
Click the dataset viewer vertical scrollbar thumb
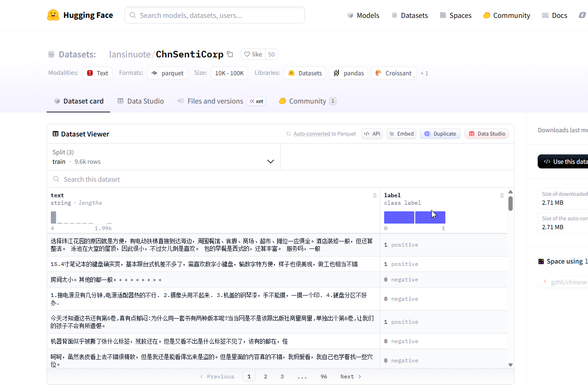tap(510, 204)
